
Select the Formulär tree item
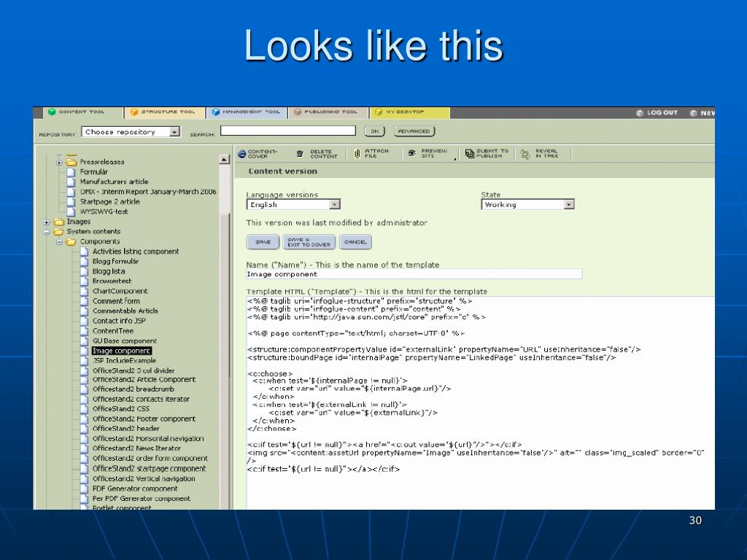pyautogui.click(x=94, y=172)
